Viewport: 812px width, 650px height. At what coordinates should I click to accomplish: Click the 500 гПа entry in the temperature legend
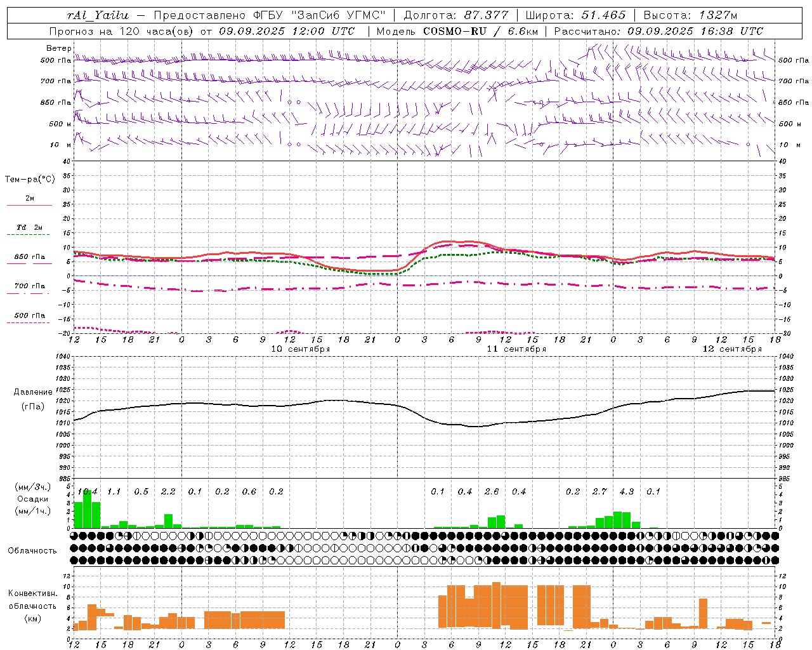coord(29,315)
